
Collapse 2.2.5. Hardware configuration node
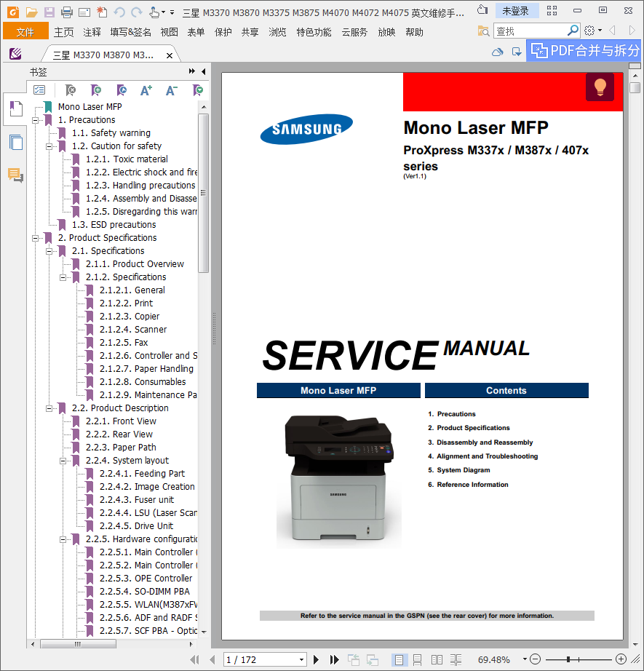pos(63,539)
